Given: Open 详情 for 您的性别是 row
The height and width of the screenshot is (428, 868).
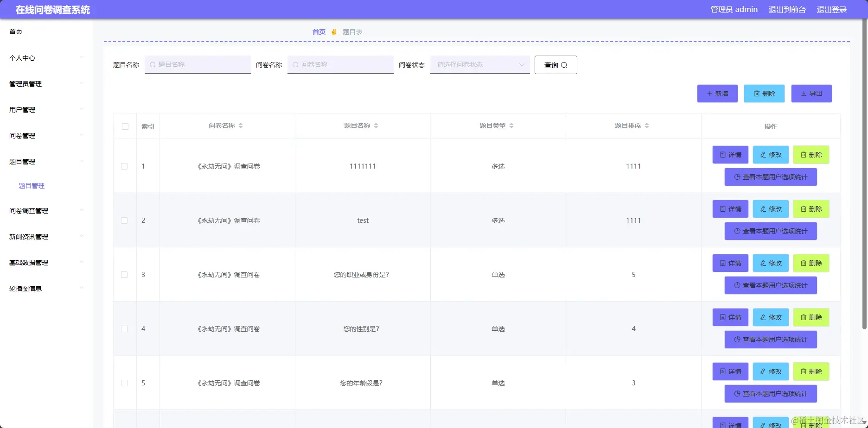Looking at the screenshot, I should pos(730,317).
